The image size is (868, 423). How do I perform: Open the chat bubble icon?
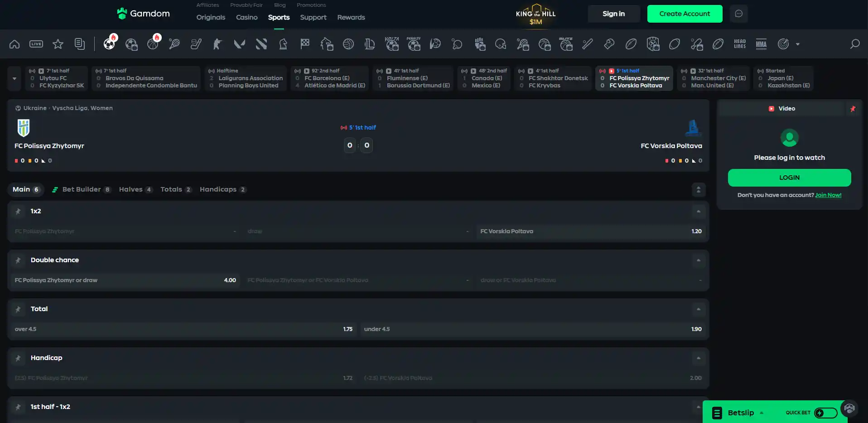click(x=738, y=14)
